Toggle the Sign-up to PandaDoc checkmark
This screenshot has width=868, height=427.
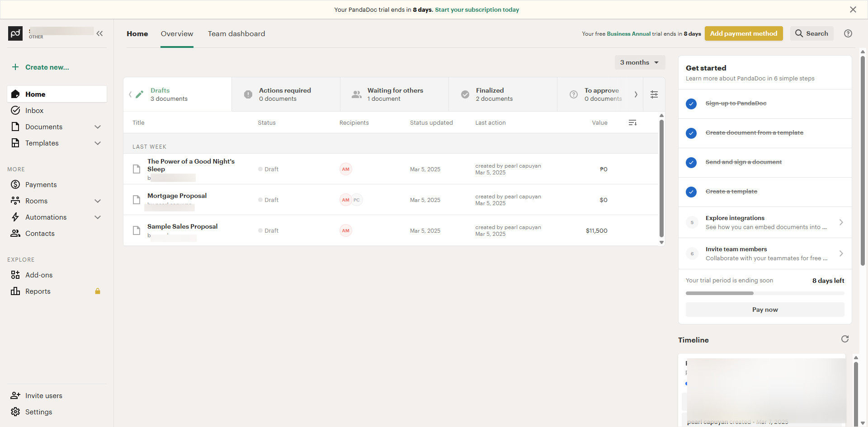(x=691, y=104)
